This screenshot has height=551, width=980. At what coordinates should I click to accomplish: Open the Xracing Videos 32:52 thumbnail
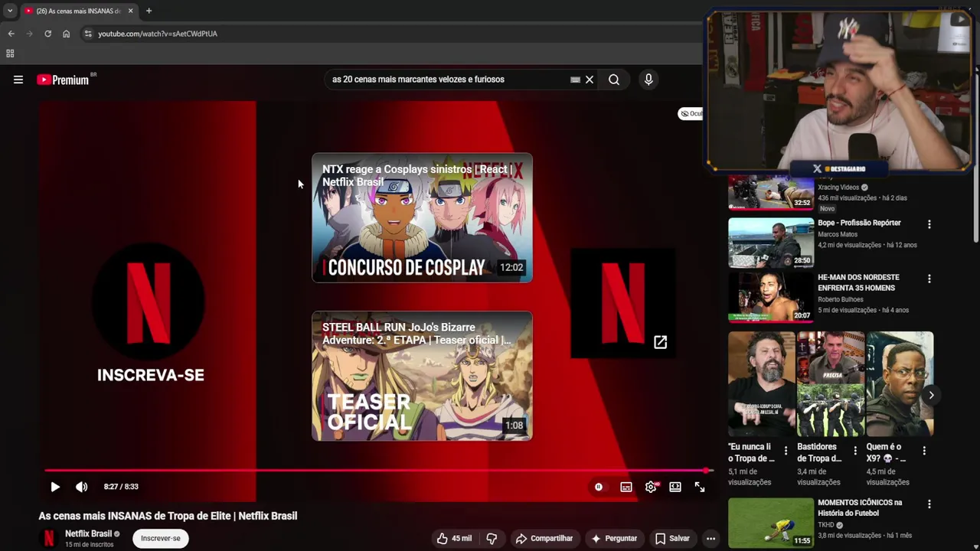[x=771, y=192]
